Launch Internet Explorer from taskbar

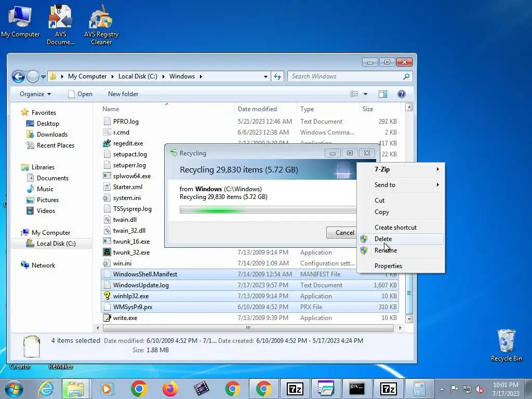click(46, 389)
